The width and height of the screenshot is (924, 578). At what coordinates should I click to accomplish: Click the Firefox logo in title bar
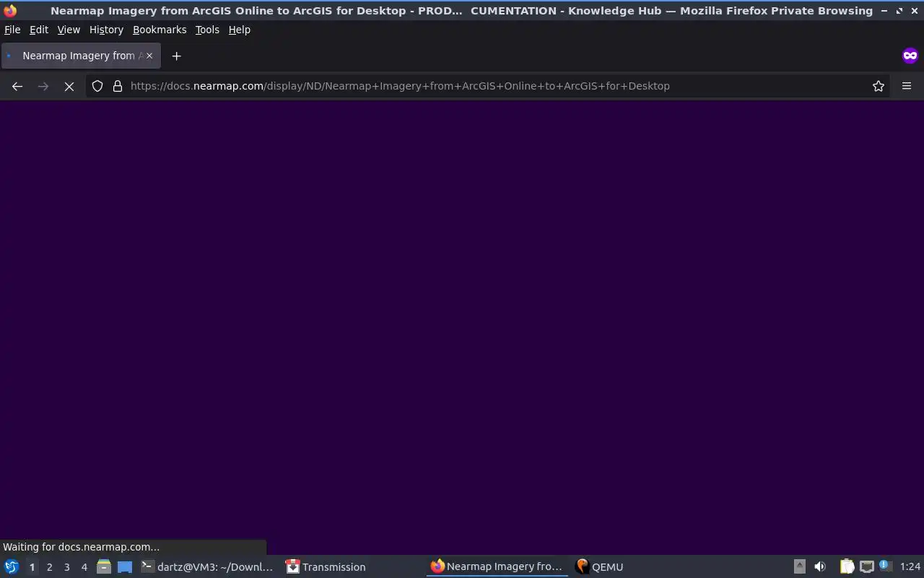(10, 11)
